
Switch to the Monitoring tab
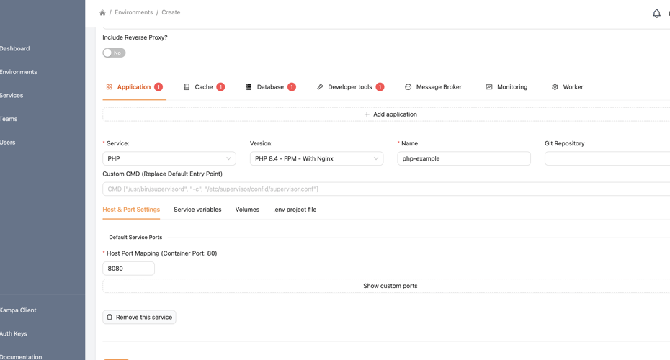pos(507,87)
